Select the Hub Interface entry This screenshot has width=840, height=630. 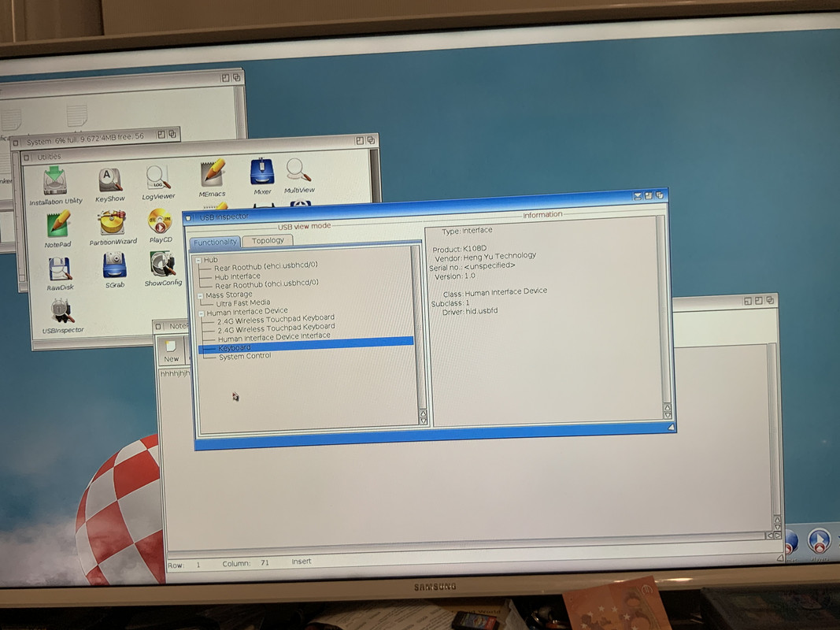pos(237,276)
